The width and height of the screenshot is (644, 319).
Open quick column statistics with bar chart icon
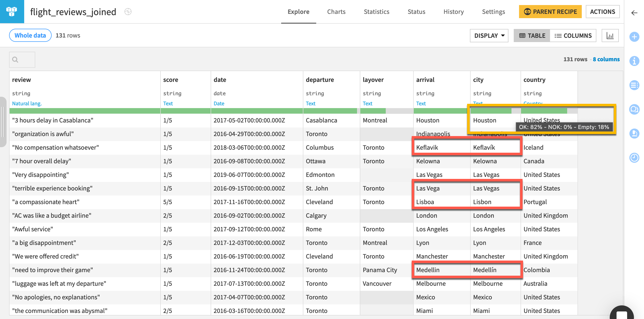click(x=610, y=36)
